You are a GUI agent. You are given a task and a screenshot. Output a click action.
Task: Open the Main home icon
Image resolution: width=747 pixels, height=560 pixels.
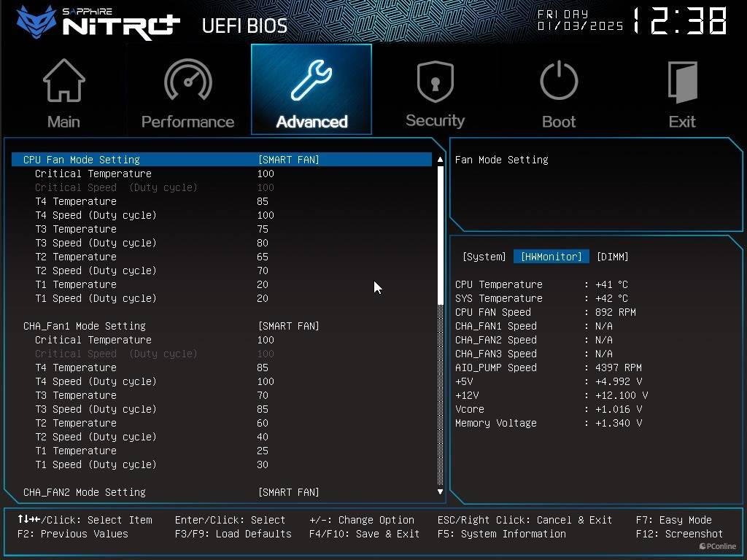coord(63,82)
